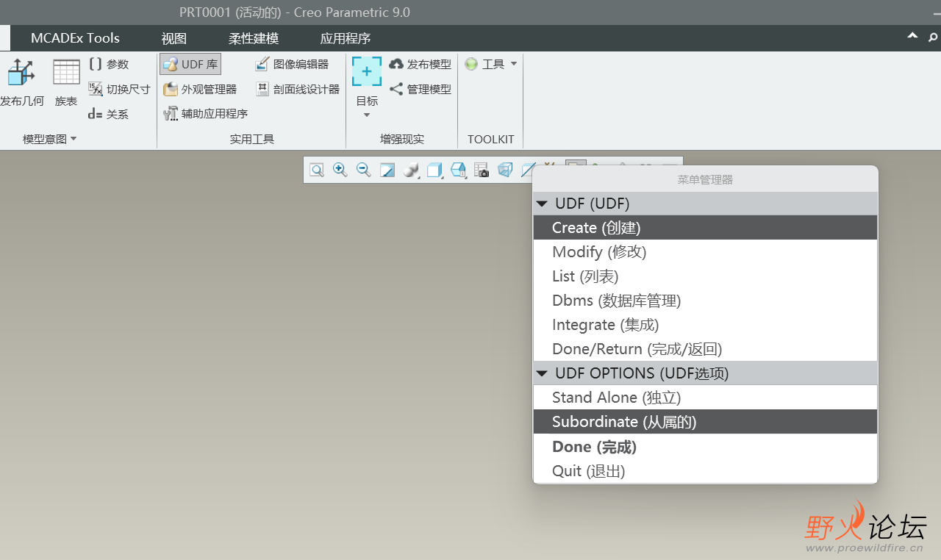941x560 pixels.
Task: Expand the 模型意图 group dropdown
Action: tap(74, 139)
